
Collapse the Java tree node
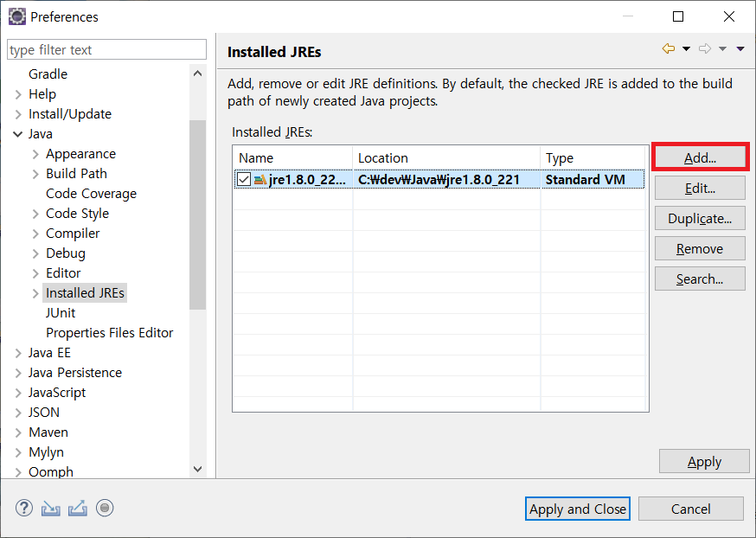18,134
